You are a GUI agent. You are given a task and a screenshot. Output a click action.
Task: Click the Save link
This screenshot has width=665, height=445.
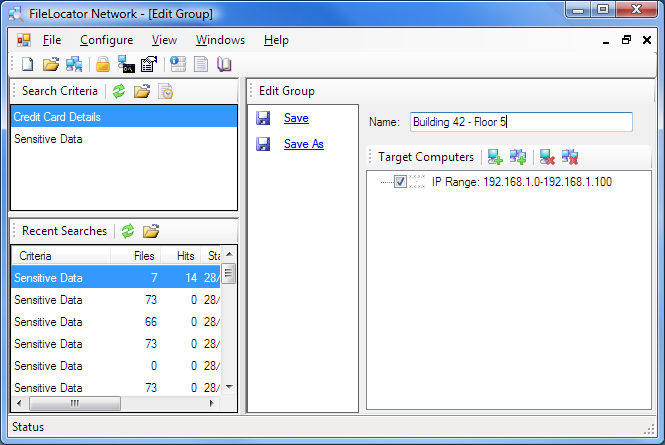click(296, 118)
